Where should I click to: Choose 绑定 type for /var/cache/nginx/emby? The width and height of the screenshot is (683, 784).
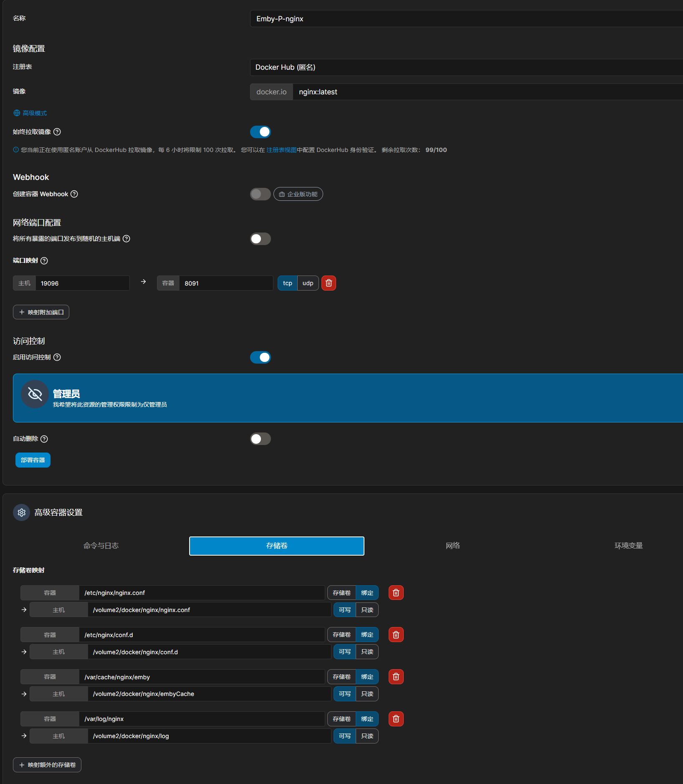click(367, 677)
